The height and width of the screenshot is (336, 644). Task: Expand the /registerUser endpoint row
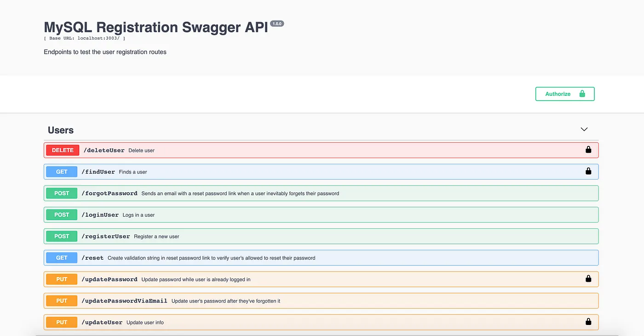(276, 236)
